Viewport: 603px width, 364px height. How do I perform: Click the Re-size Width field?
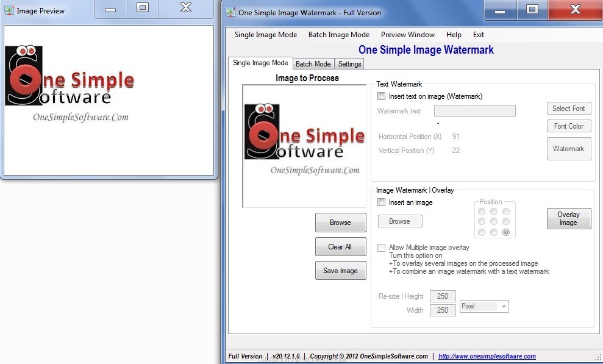point(443,310)
